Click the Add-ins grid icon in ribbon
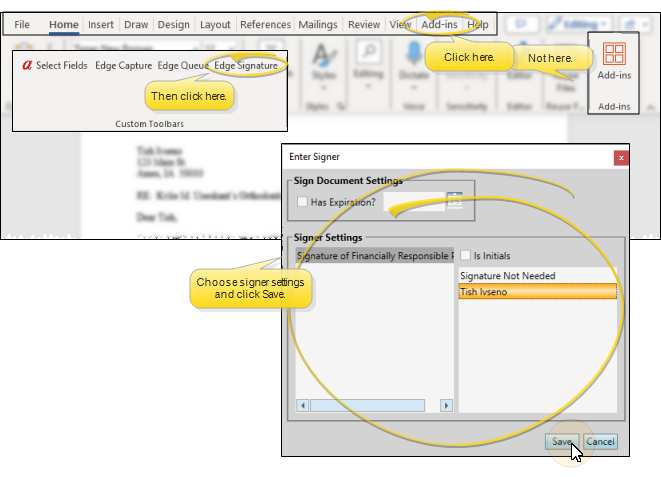The image size is (661, 477). click(x=614, y=54)
